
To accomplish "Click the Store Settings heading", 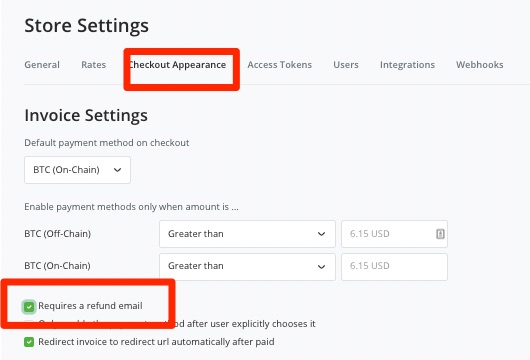I will click(87, 26).
